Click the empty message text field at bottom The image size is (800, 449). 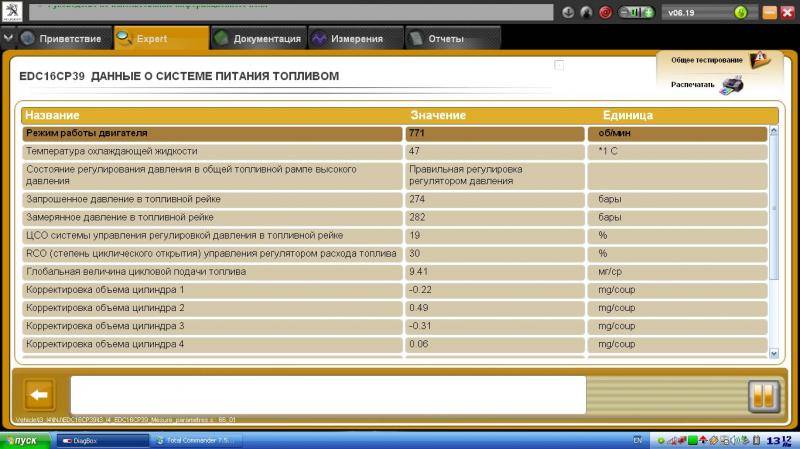tap(327, 394)
